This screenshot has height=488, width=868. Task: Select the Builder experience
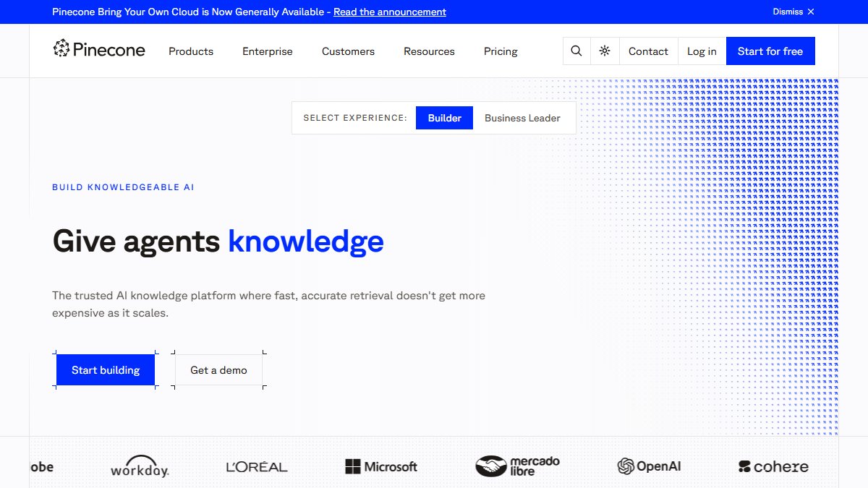point(444,118)
